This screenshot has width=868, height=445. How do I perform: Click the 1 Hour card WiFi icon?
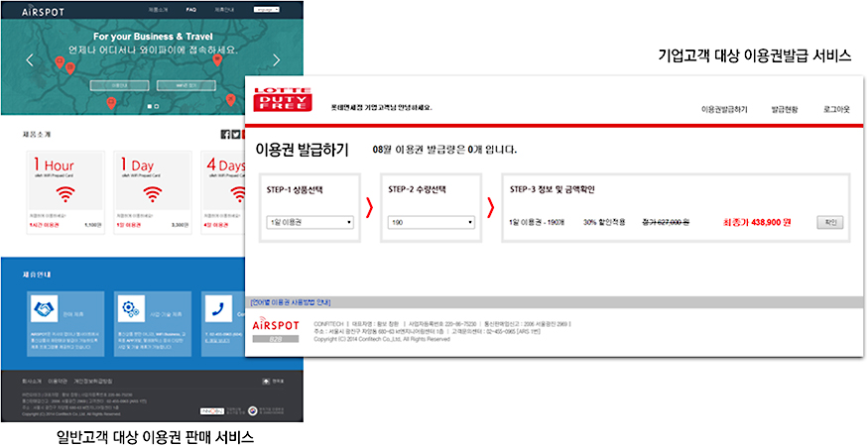tap(65, 193)
